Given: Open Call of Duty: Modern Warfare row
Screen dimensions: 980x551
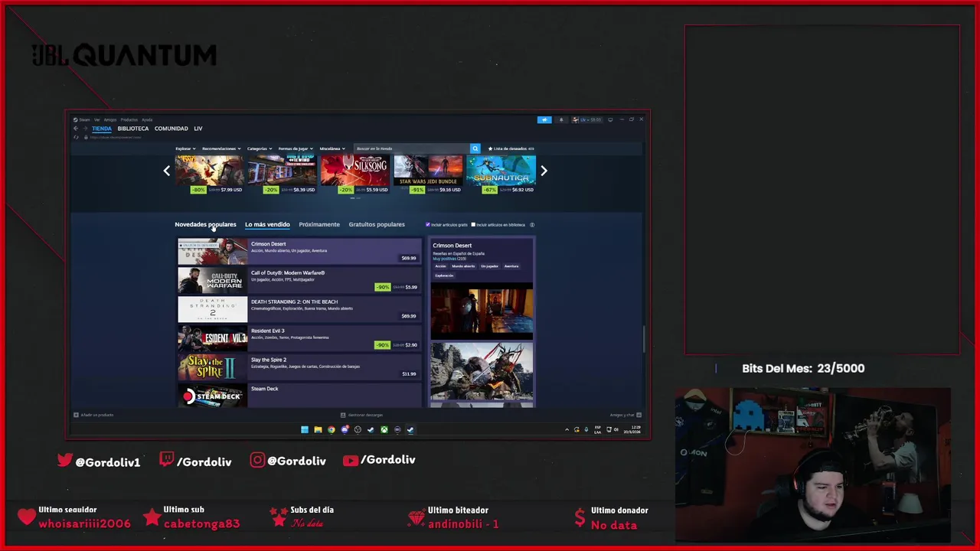Looking at the screenshot, I should point(299,280).
